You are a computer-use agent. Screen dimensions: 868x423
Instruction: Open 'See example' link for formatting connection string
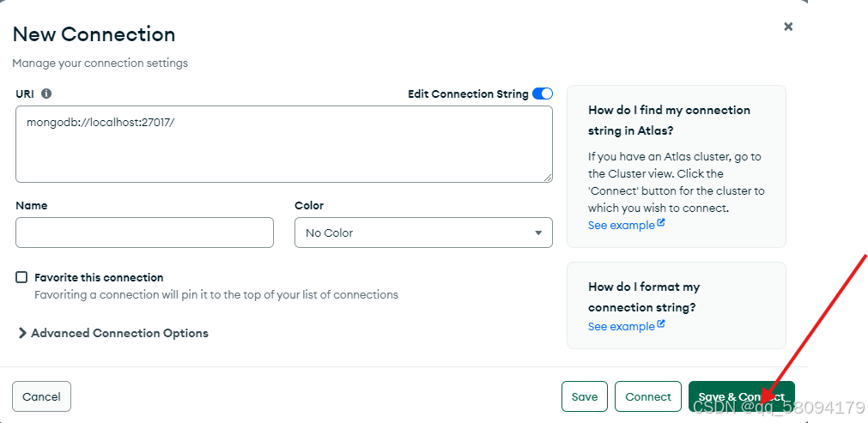(x=621, y=326)
